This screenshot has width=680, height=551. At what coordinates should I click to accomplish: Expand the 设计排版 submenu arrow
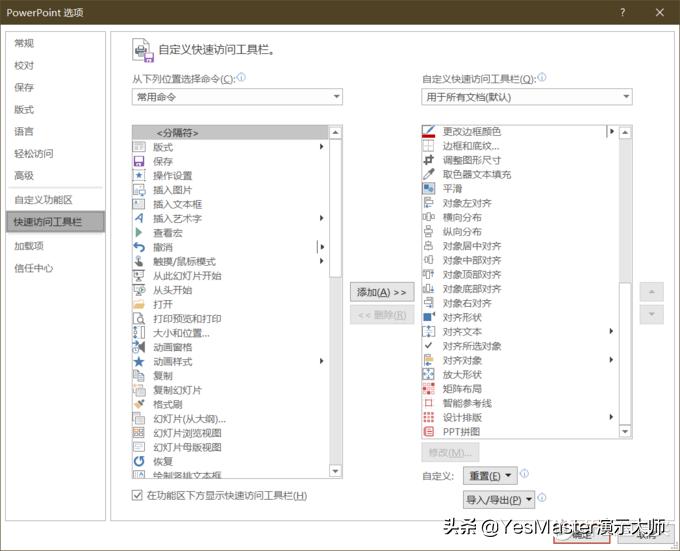611,417
